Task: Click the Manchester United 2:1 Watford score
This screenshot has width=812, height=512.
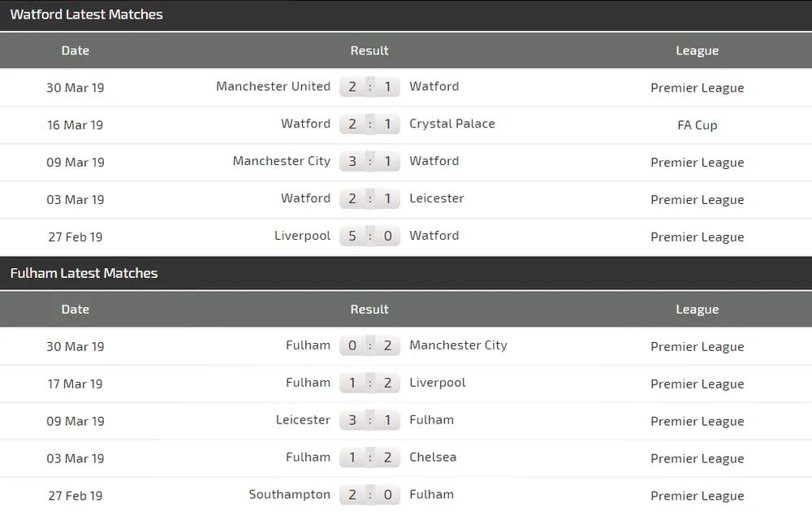Action: pyautogui.click(x=369, y=87)
